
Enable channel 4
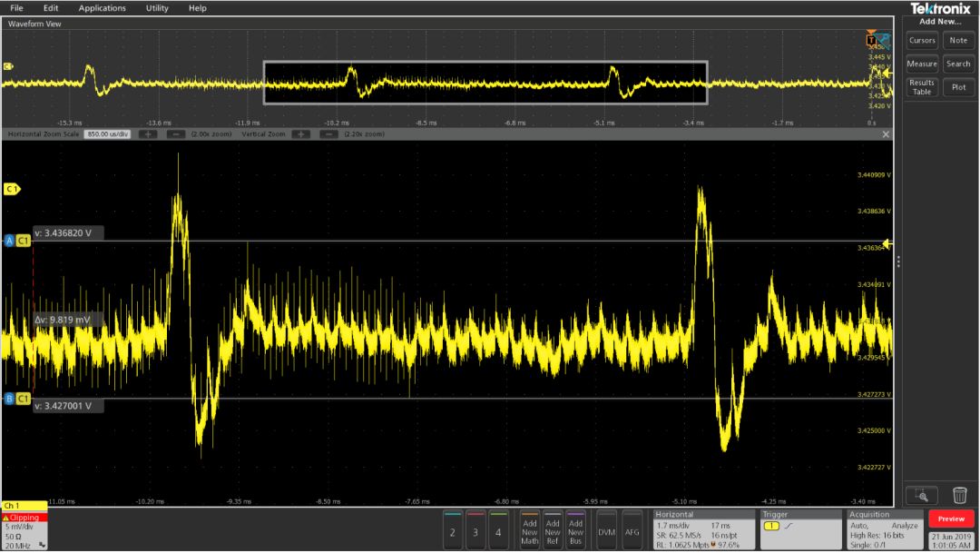pyautogui.click(x=498, y=530)
